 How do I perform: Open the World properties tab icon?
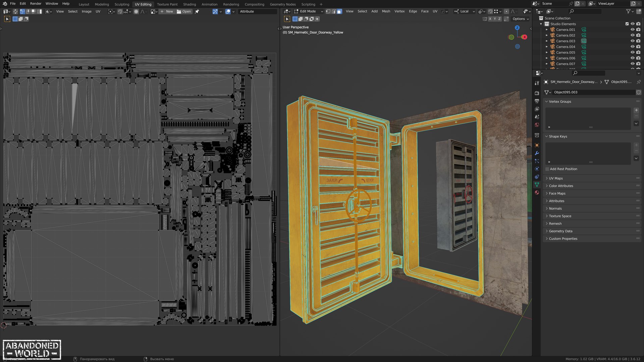point(537,125)
